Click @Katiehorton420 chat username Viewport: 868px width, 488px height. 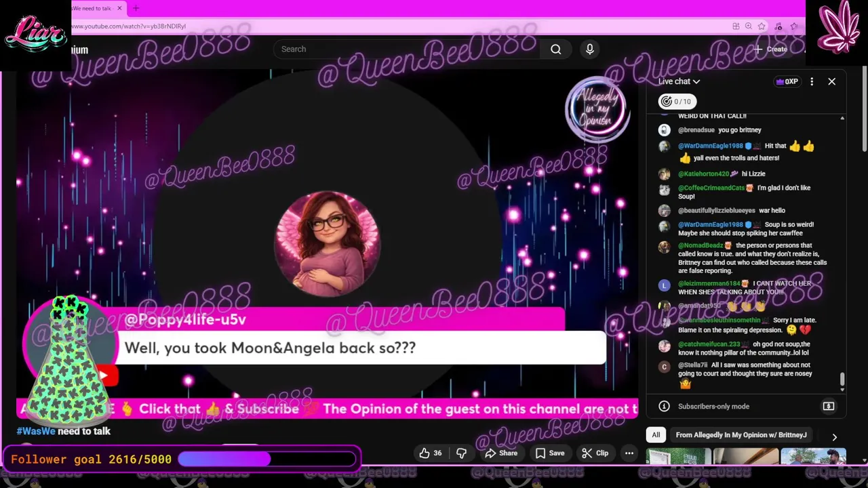[x=705, y=174]
